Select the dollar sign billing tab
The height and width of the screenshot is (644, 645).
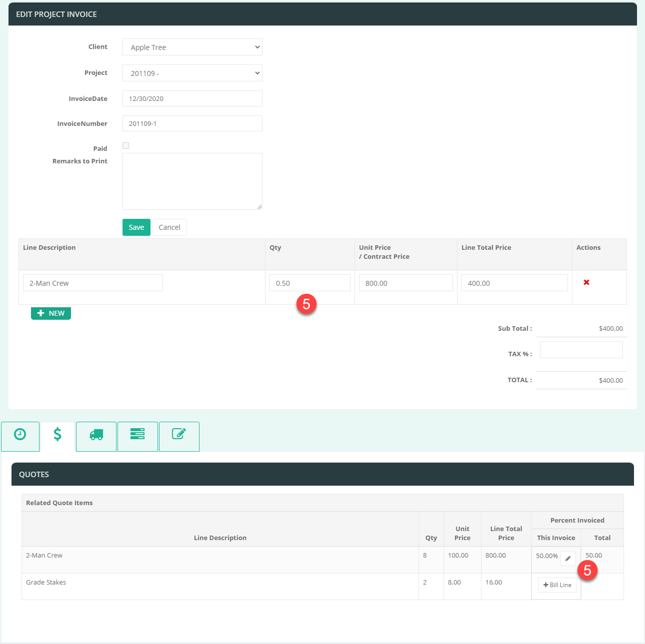click(57, 435)
